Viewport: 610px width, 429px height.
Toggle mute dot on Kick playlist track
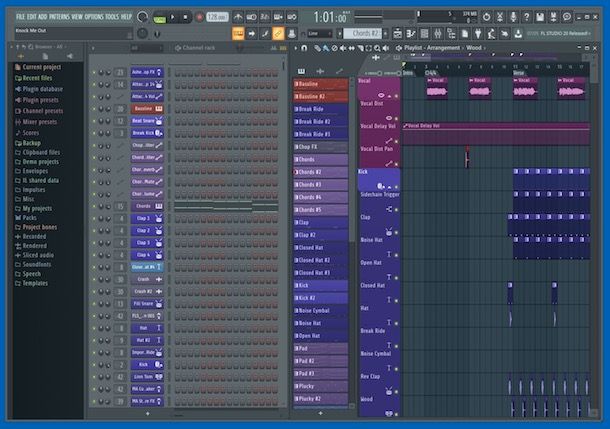(x=396, y=187)
